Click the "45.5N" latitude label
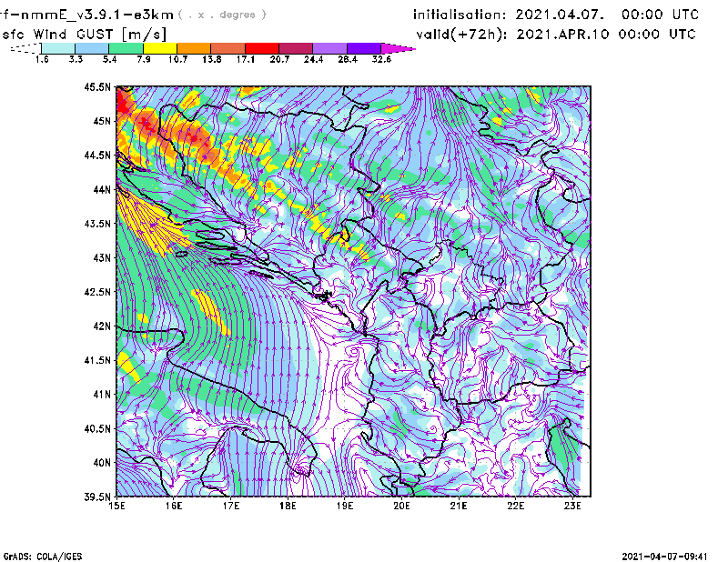Screen dimensions: 728x562 click(97, 87)
